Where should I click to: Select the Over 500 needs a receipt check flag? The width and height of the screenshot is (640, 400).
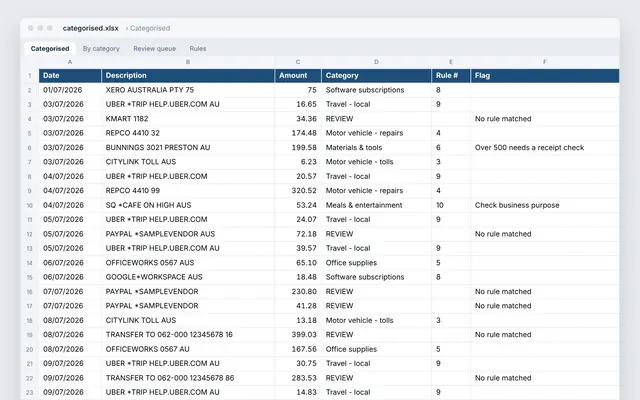(x=545, y=147)
